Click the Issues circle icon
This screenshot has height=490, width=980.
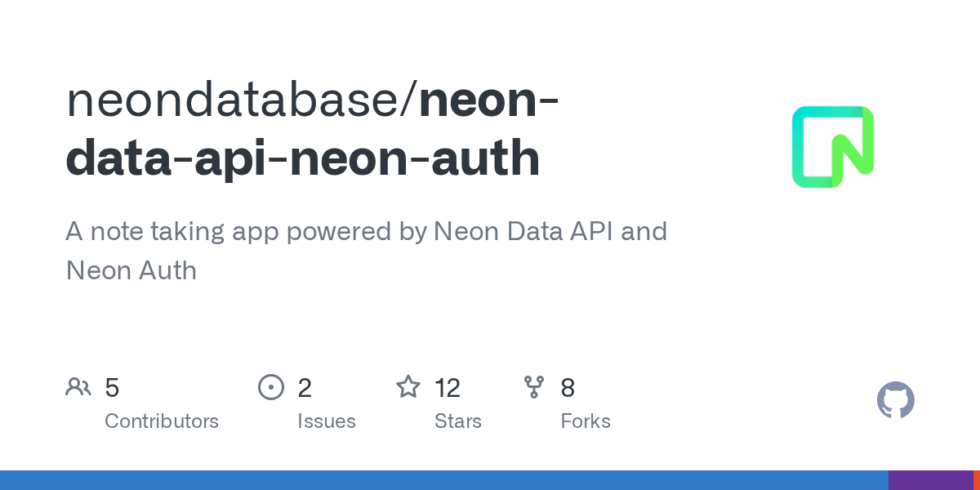[x=270, y=387]
